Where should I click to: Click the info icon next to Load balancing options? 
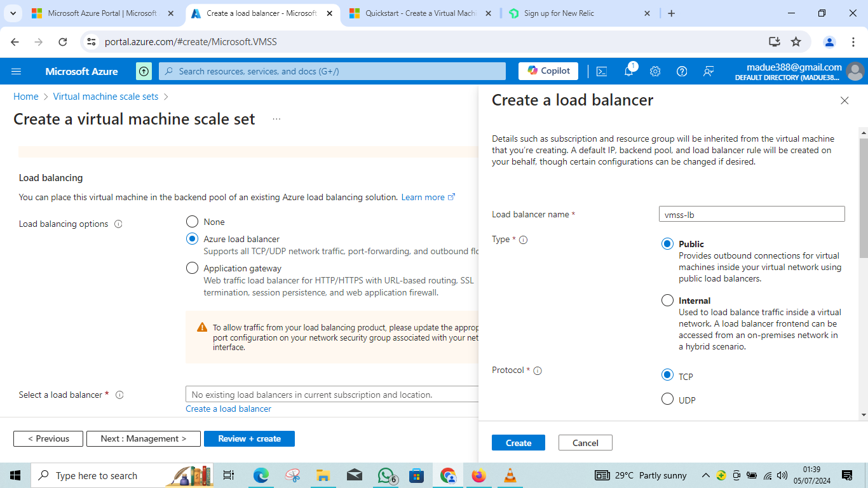pyautogui.click(x=118, y=224)
